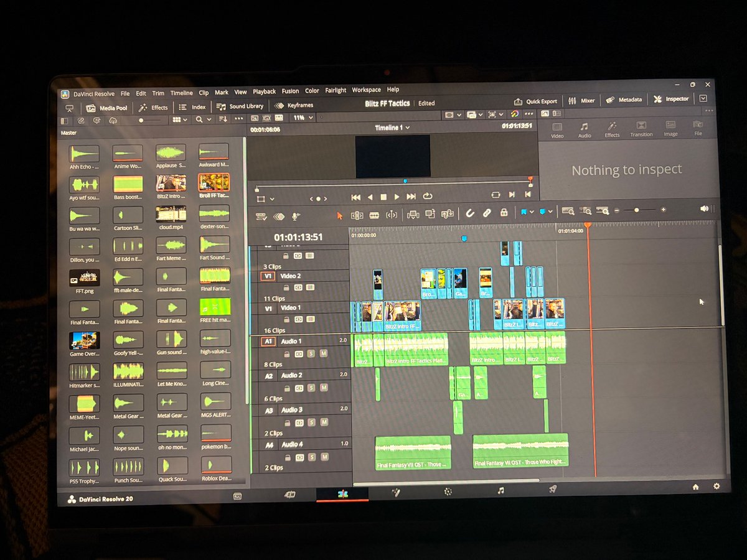Show the Mixer panel
This screenshot has width=747, height=560.
point(582,100)
